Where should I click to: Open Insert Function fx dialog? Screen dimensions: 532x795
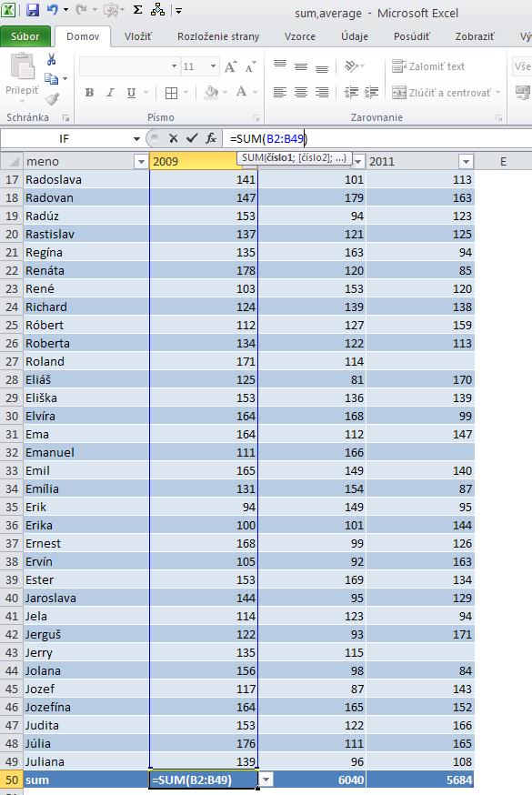[211, 138]
